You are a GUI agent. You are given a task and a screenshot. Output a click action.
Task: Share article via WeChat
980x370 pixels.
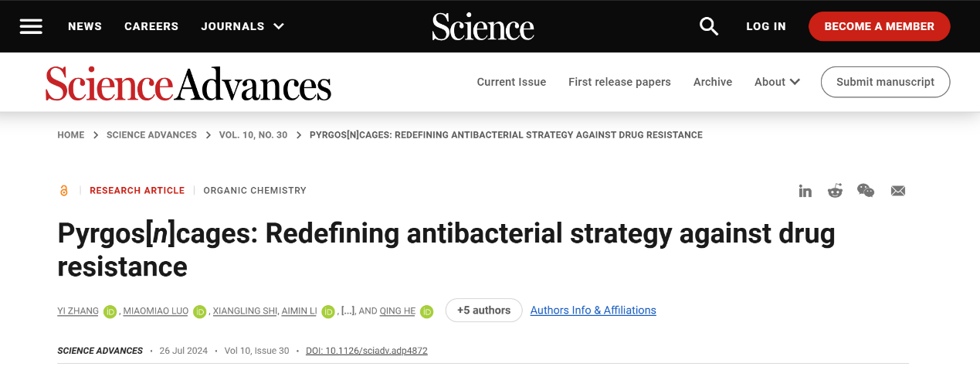866,191
